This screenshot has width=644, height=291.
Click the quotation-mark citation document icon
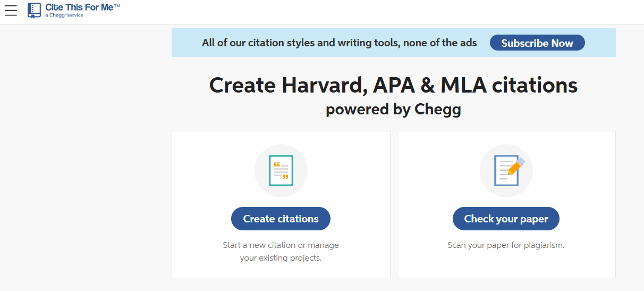tap(281, 171)
